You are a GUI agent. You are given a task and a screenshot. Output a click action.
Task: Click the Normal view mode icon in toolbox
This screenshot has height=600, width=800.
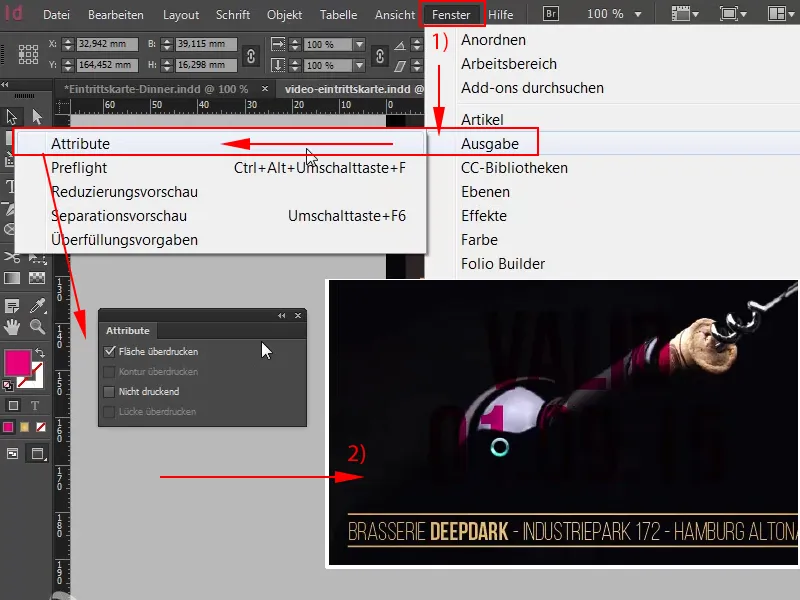point(13,454)
